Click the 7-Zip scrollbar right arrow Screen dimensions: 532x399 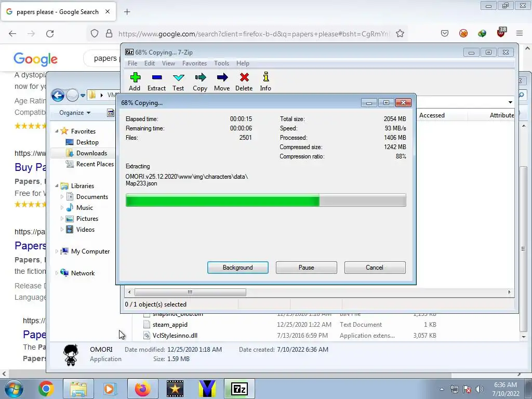coord(509,292)
